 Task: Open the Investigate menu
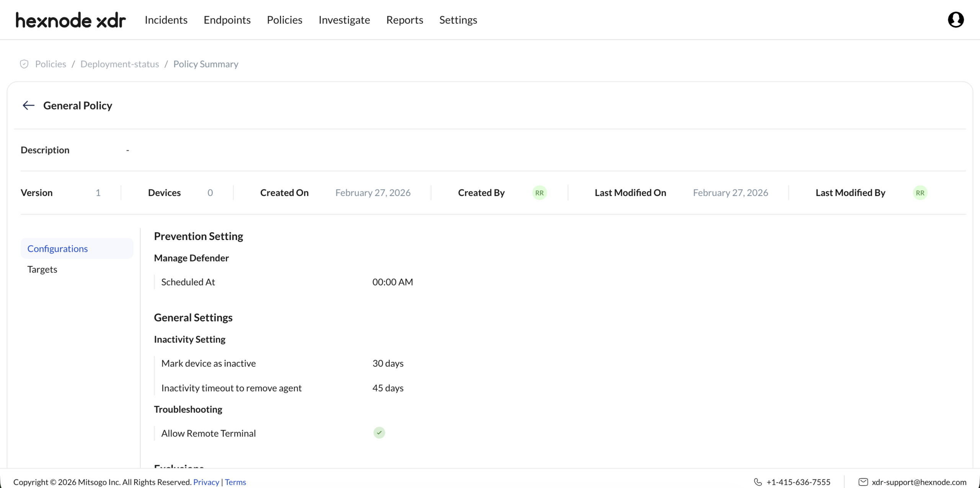click(x=344, y=20)
